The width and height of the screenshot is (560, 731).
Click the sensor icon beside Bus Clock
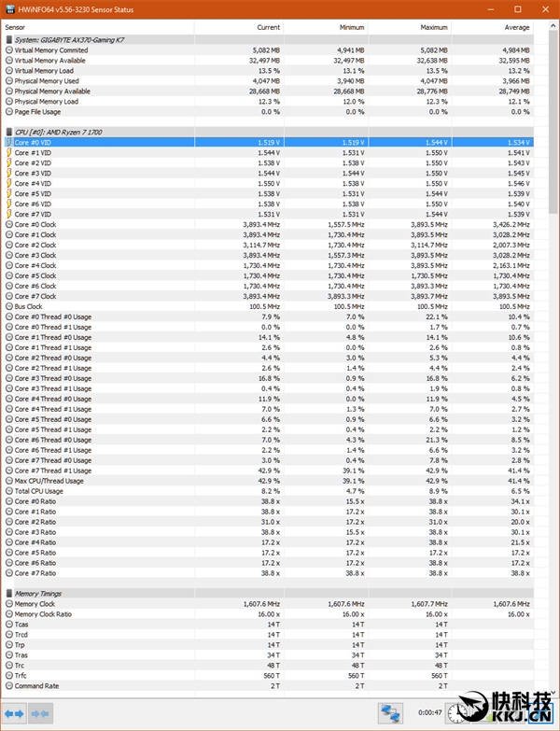(x=8, y=306)
